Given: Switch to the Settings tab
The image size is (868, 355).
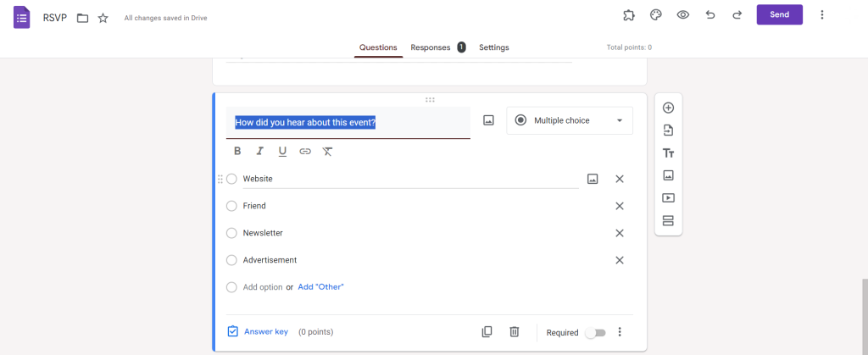Looking at the screenshot, I should tap(494, 47).
